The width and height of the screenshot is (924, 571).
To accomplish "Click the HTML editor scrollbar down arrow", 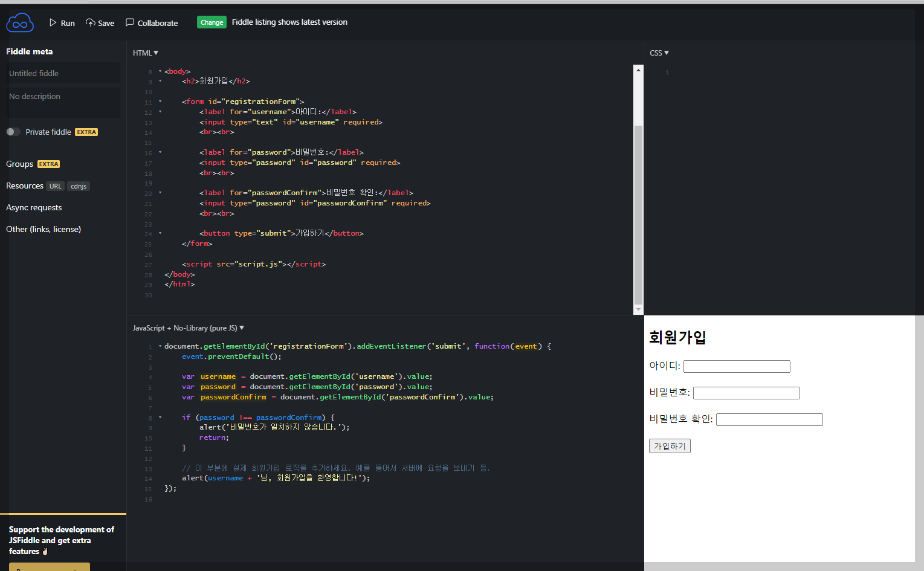I will 638,309.
